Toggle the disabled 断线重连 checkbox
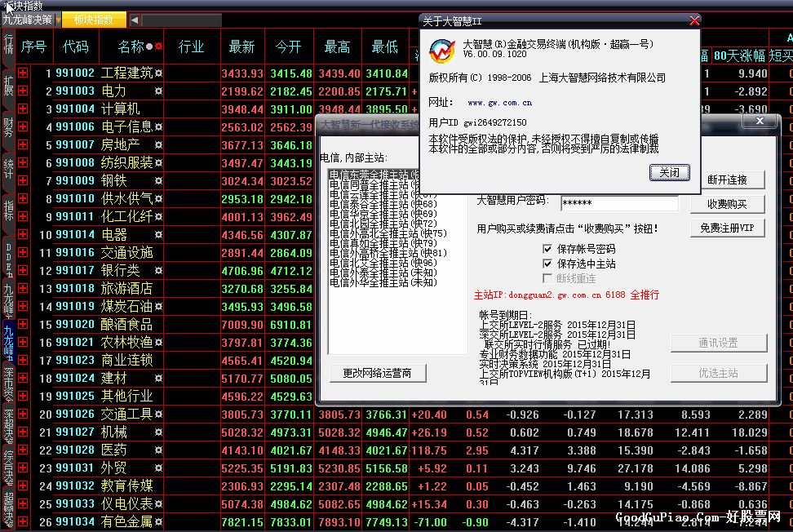The image size is (793, 532). tap(547, 278)
